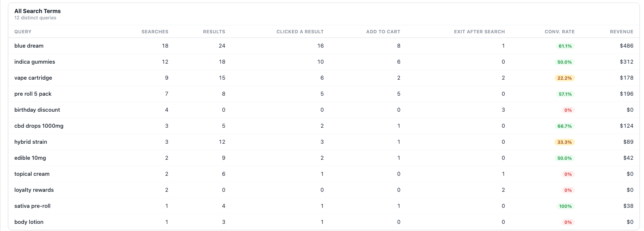Click the $178 revenue value
This screenshot has width=644, height=231.
(x=627, y=78)
